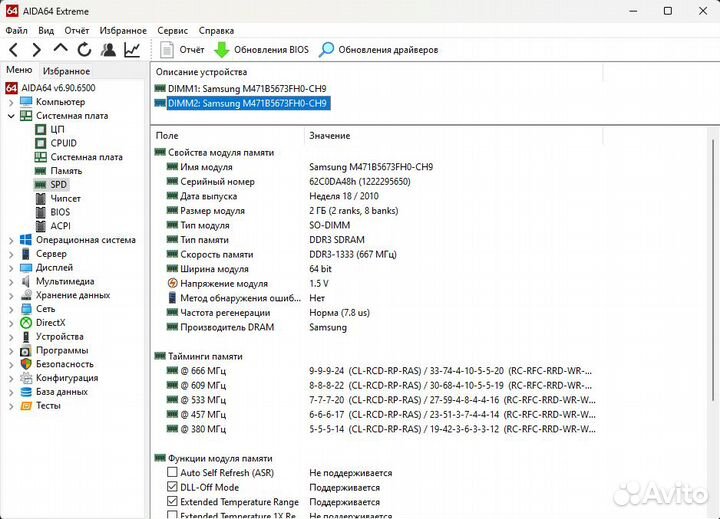Click the DirectX Xbox logo icon
Viewport: 720px width, 519px height.
(x=26, y=322)
